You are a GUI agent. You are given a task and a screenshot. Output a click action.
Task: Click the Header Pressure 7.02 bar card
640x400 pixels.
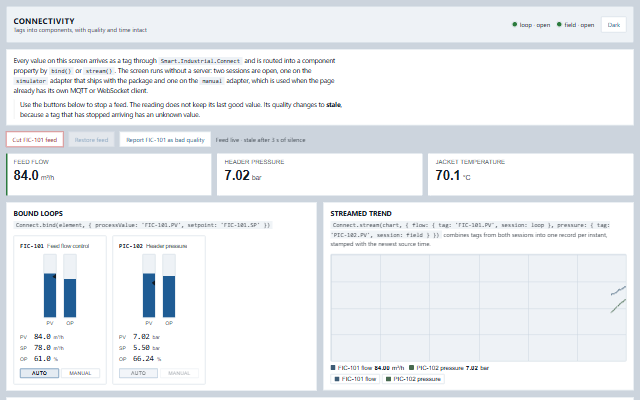[x=320, y=174]
